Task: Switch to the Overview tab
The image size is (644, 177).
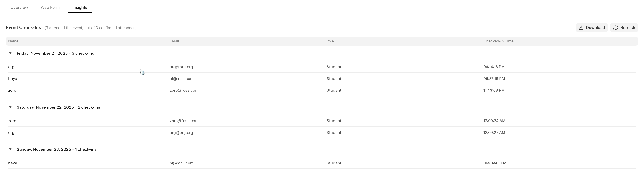Action: (19, 7)
